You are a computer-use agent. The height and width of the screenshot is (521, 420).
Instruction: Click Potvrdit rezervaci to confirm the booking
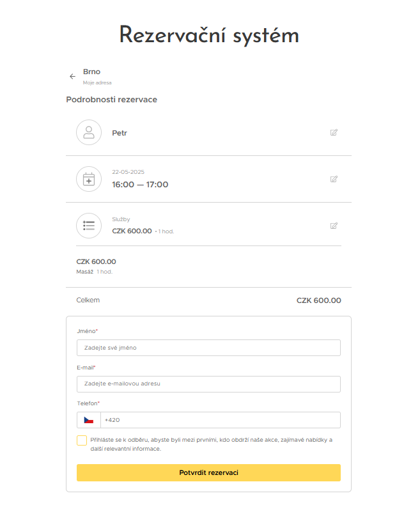(x=208, y=472)
